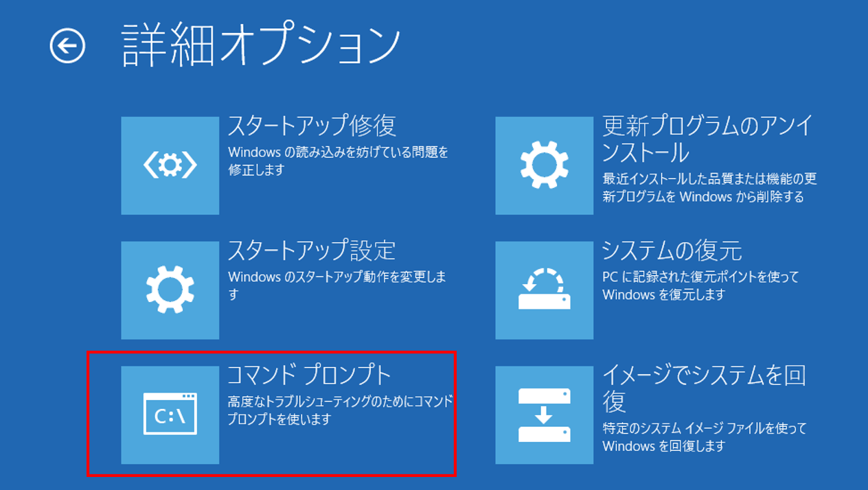Screen dimensions: 868x490
Task: Click the download-arrow symbol on system image tile
Action: pos(543,415)
